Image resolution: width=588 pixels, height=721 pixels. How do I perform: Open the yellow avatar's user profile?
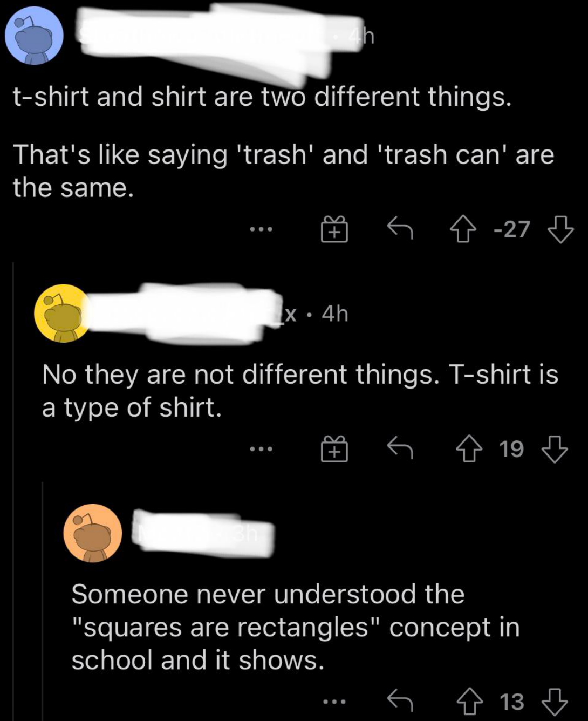pyautogui.click(x=63, y=314)
